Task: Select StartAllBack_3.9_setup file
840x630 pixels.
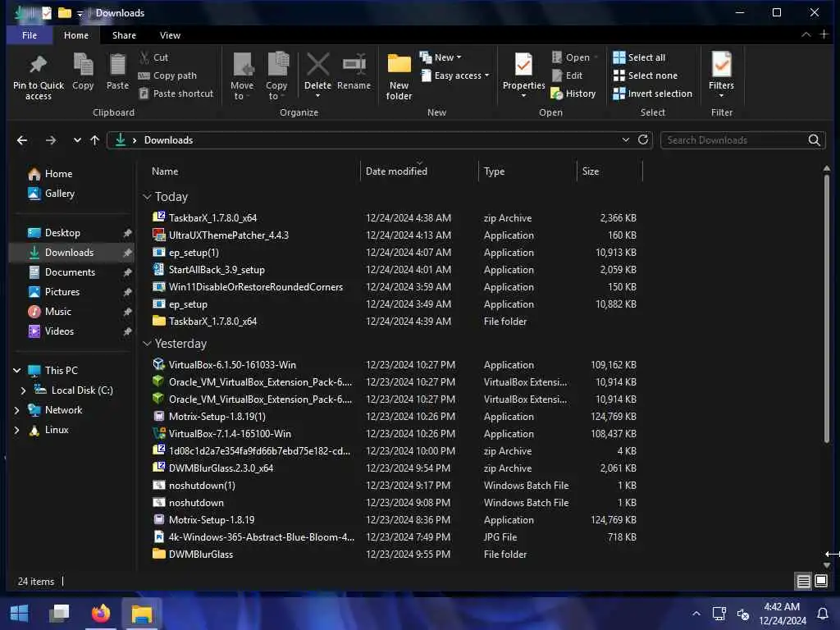Action: tap(217, 269)
